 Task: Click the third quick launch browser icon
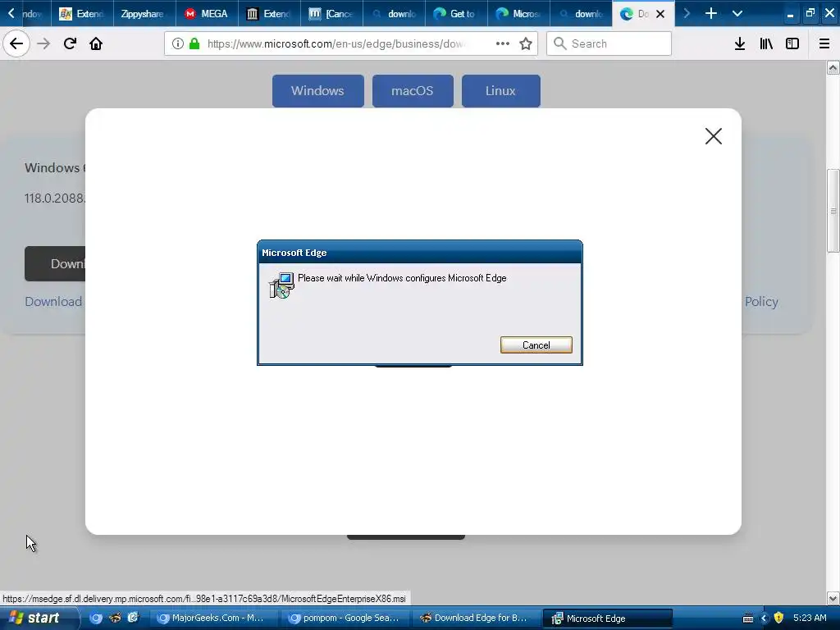(133, 618)
